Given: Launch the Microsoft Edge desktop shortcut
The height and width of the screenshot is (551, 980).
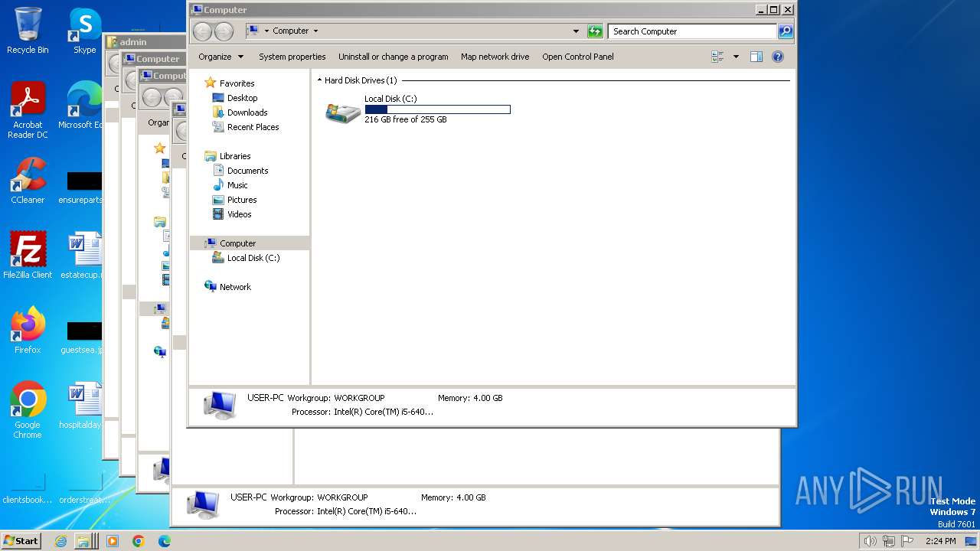Looking at the screenshot, I should click(x=83, y=106).
